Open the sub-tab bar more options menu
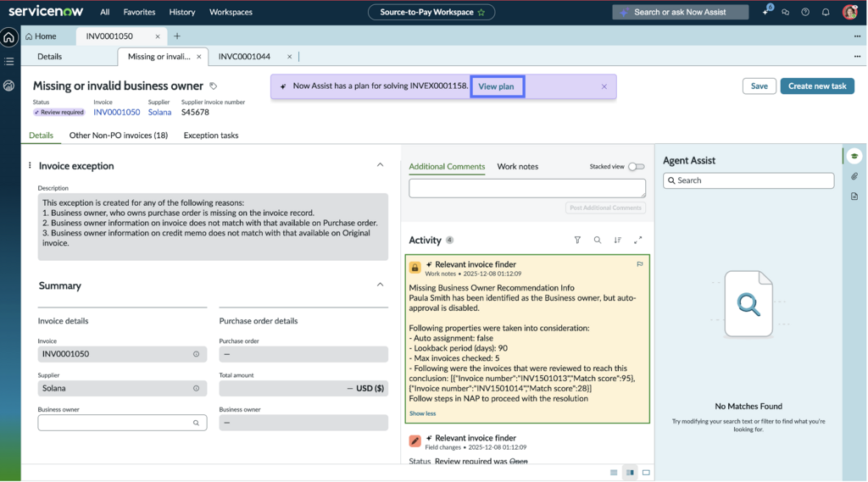This screenshot has height=482, width=868. (x=857, y=57)
